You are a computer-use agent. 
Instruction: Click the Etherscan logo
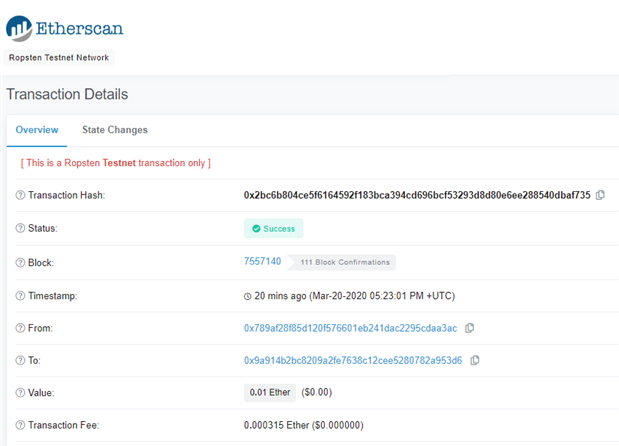click(64, 28)
